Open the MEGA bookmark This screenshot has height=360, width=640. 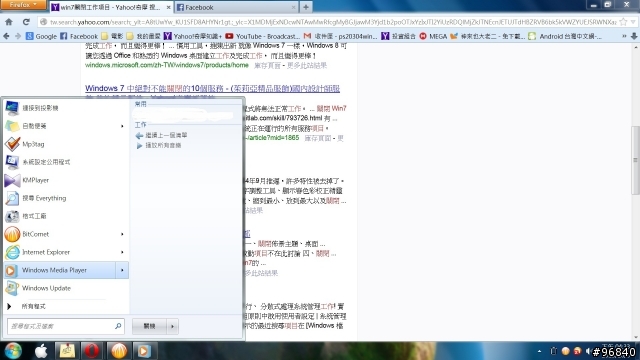(x=433, y=36)
